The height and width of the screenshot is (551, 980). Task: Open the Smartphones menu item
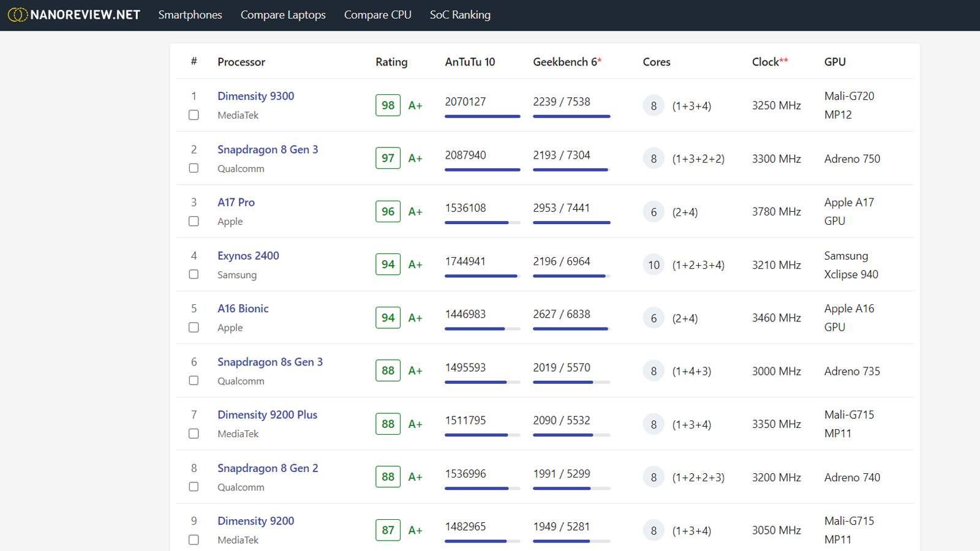(190, 15)
